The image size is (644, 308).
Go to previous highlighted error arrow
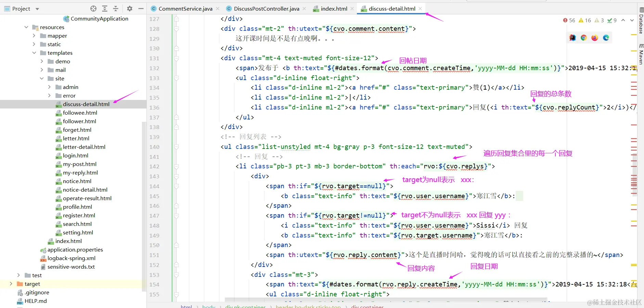pos(623,20)
